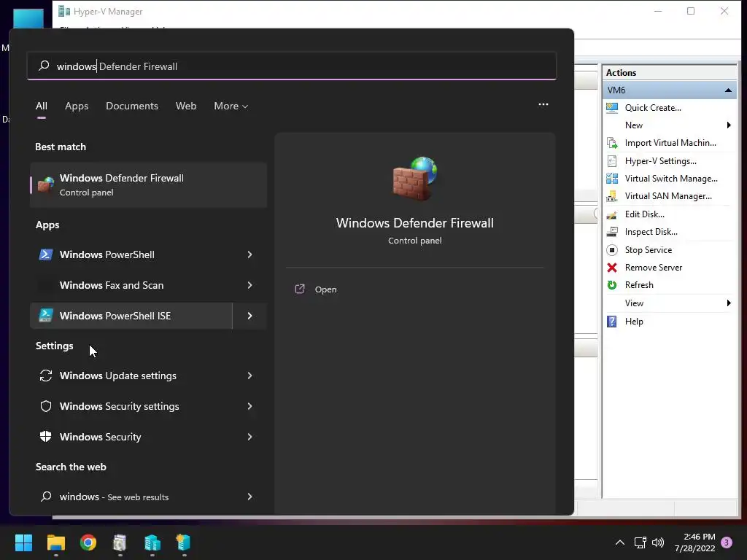Screen dimensions: 747x560
Task: Click the green Refresh icon
Action: pos(612,285)
